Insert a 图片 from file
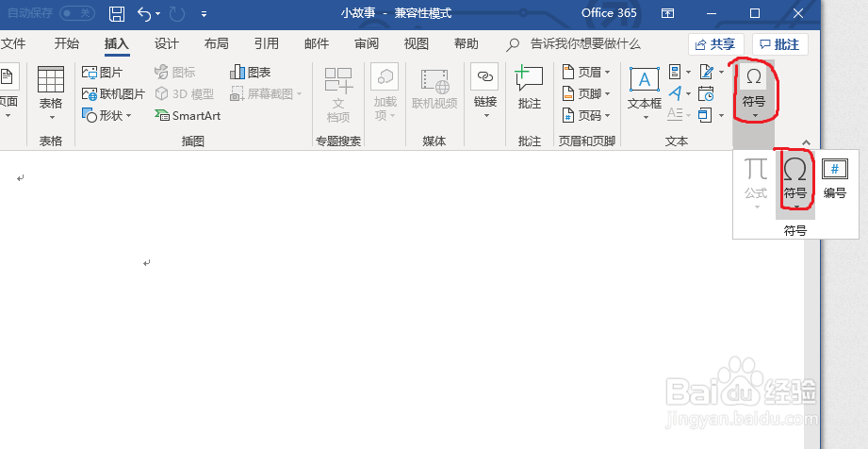This screenshot has width=868, height=449. pos(103,72)
